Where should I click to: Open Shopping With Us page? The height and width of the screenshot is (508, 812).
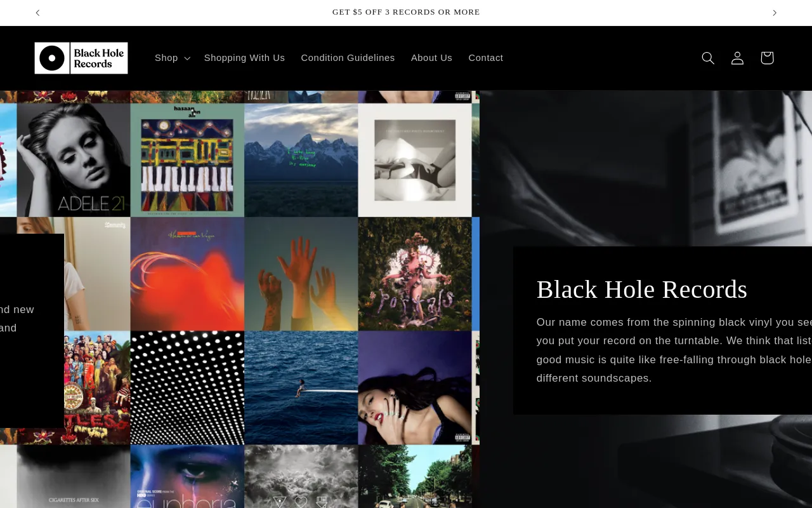244,58
